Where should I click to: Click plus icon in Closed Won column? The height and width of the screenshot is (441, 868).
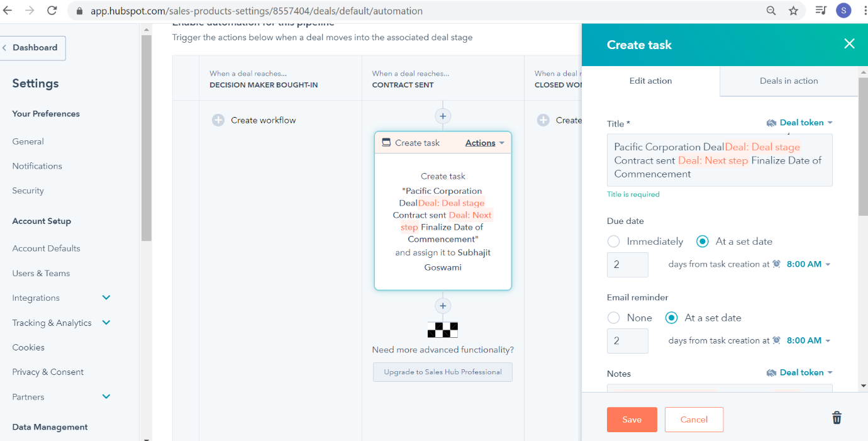tap(543, 120)
